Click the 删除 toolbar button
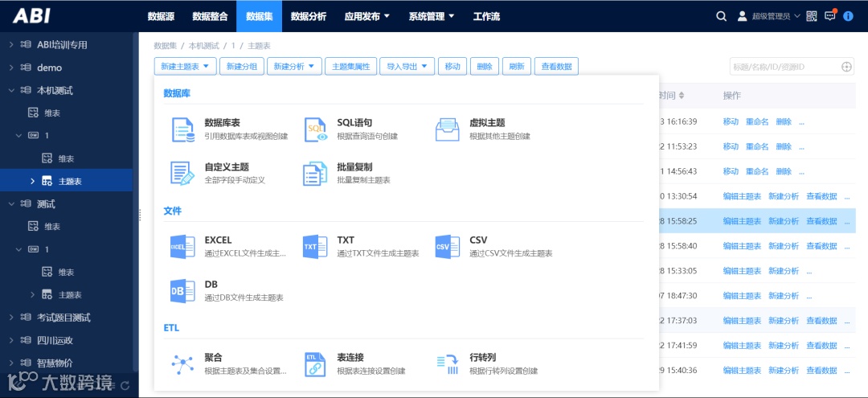This screenshot has width=868, height=398. [485, 67]
